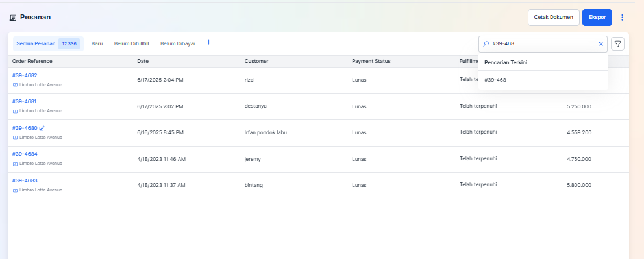Open order #39-4684

pos(25,154)
